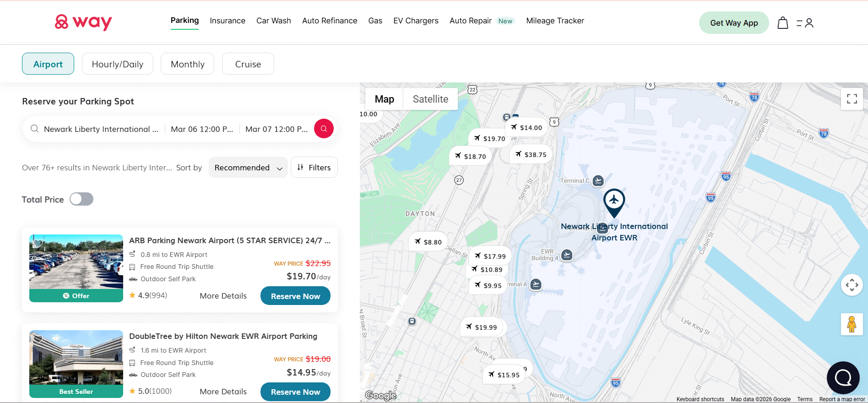This screenshot has width=868, height=403.
Task: Change the Mar 07 check-out date
Action: pyautogui.click(x=277, y=129)
